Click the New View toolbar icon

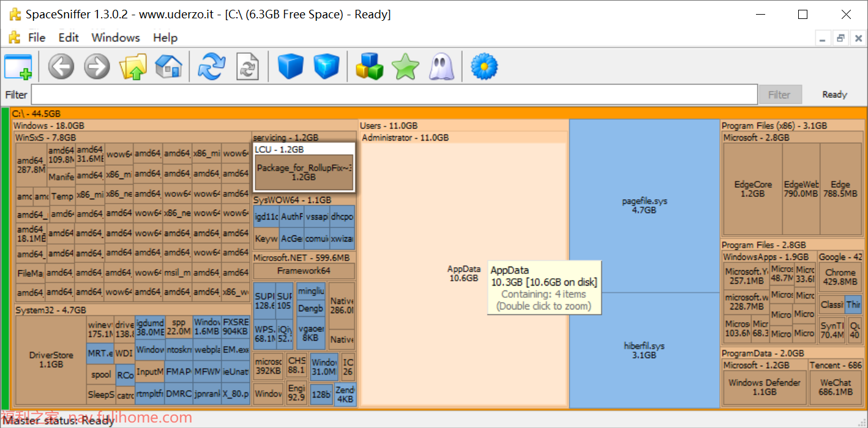(18, 66)
